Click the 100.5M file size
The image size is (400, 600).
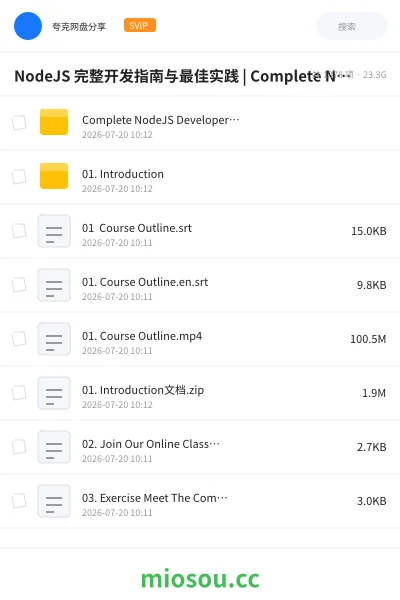pyautogui.click(x=368, y=339)
